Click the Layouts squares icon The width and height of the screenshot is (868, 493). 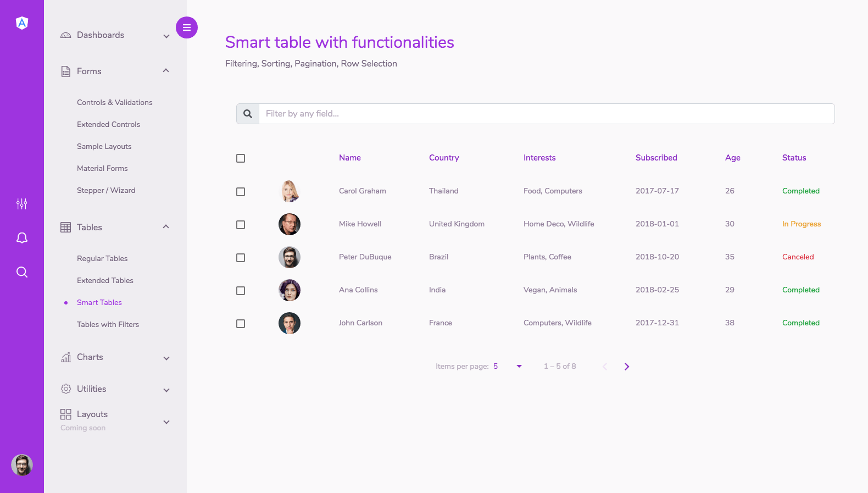click(66, 414)
